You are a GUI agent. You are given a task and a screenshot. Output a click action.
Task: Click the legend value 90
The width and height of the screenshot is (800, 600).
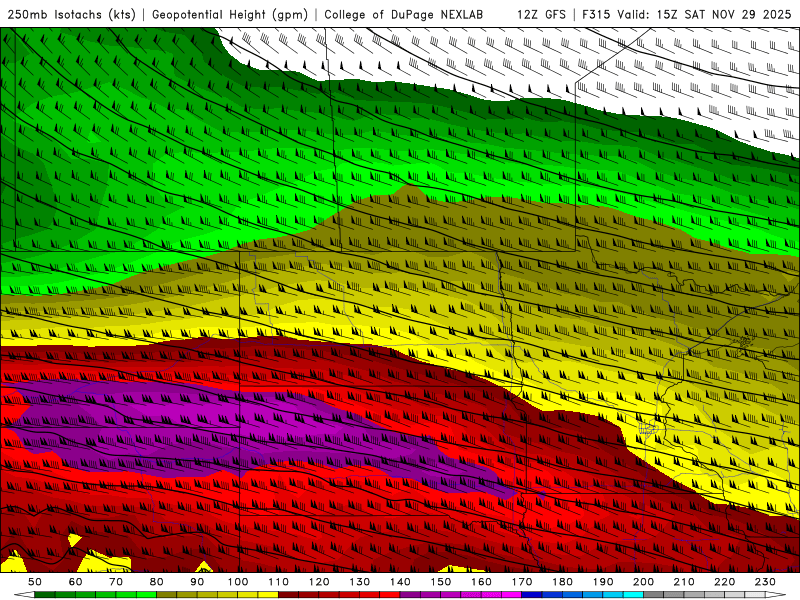pyautogui.click(x=197, y=582)
